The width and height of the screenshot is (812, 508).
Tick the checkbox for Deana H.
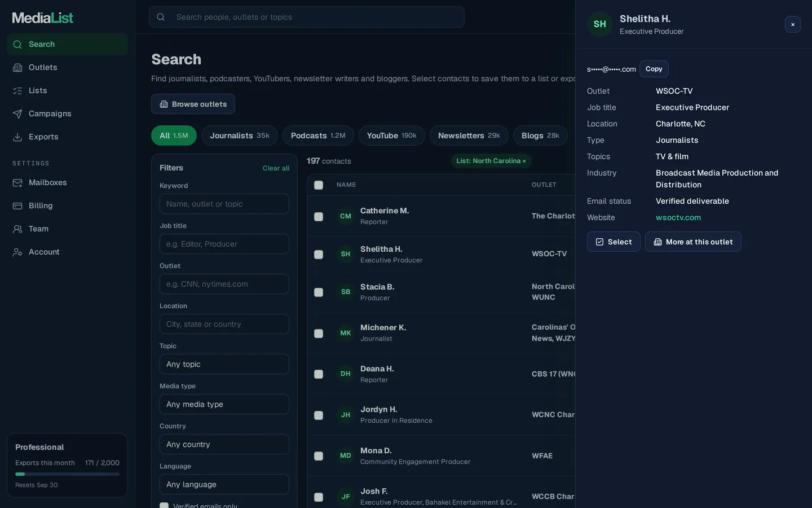coord(319,374)
